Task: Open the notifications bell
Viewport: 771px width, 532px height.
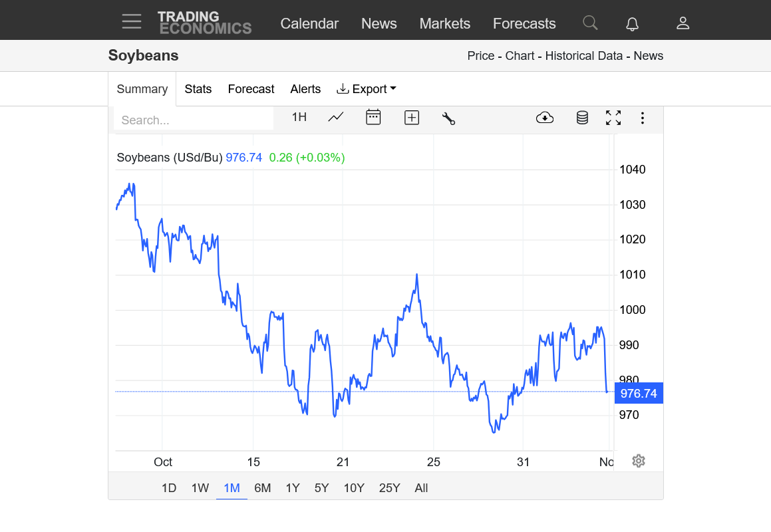Action: pos(632,24)
